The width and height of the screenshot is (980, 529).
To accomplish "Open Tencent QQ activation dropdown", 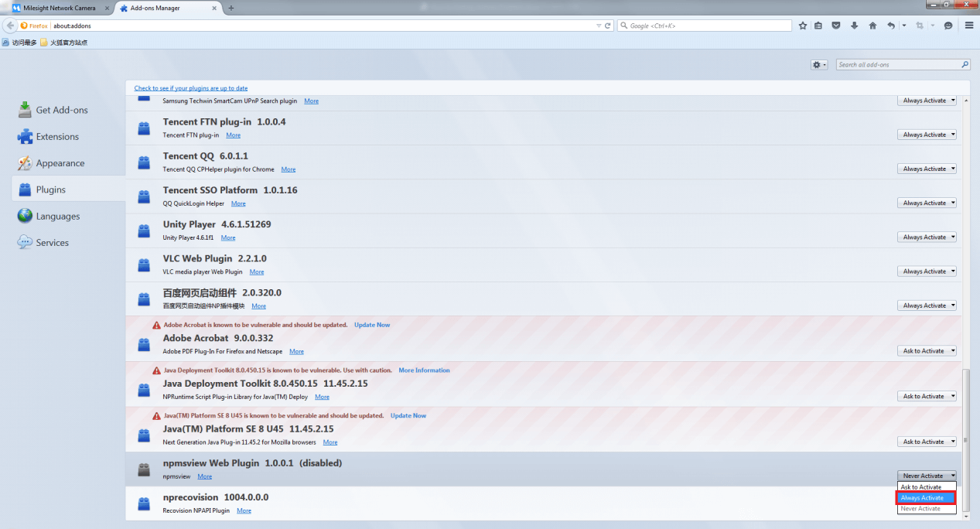I will (927, 169).
